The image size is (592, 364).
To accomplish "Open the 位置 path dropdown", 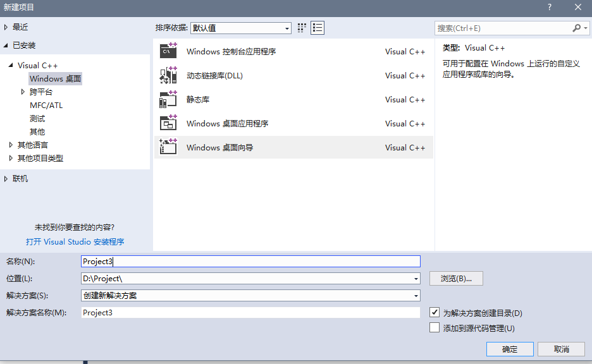I will click(416, 278).
